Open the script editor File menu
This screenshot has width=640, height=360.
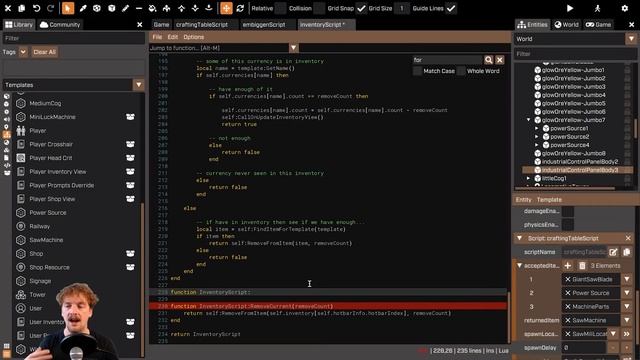(x=157, y=37)
